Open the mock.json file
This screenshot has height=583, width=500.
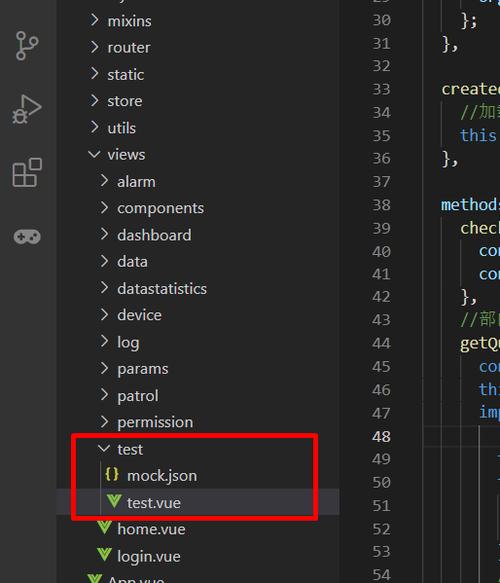162,476
